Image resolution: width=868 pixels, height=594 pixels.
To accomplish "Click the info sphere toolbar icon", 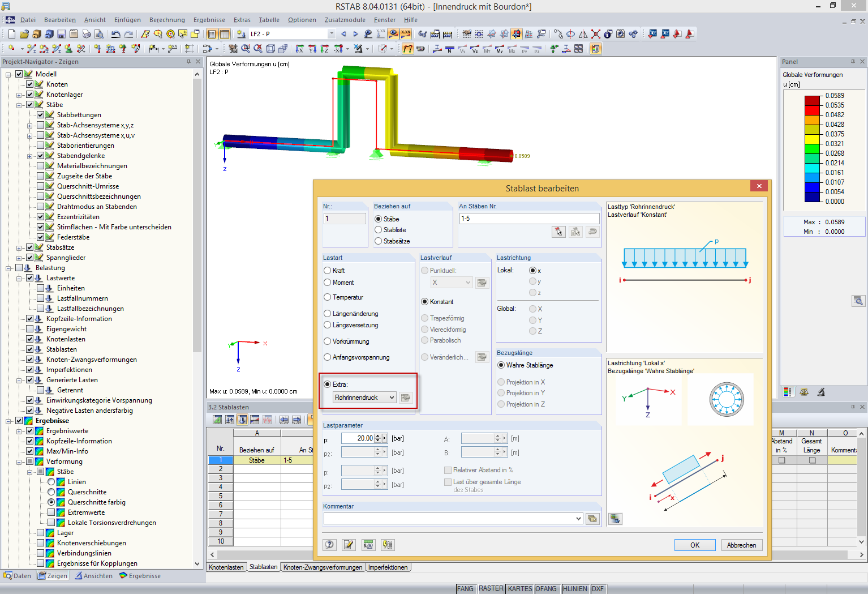I will [x=608, y=34].
